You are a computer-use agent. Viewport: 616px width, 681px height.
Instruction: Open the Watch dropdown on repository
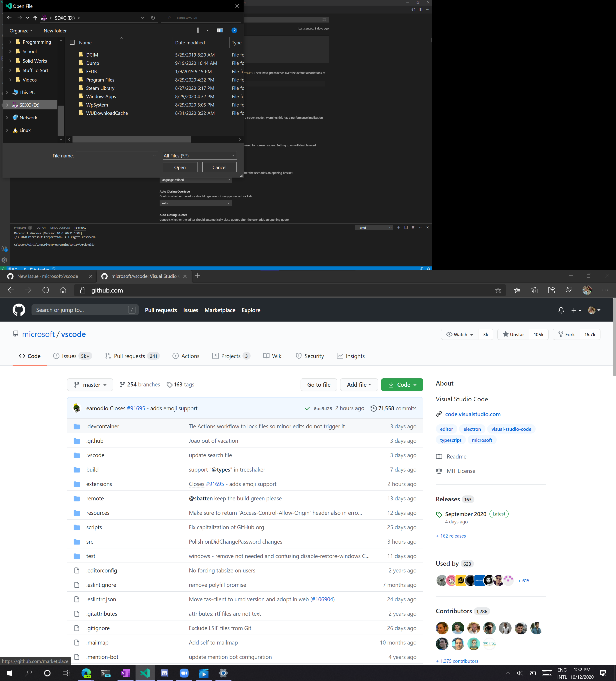[460, 334]
